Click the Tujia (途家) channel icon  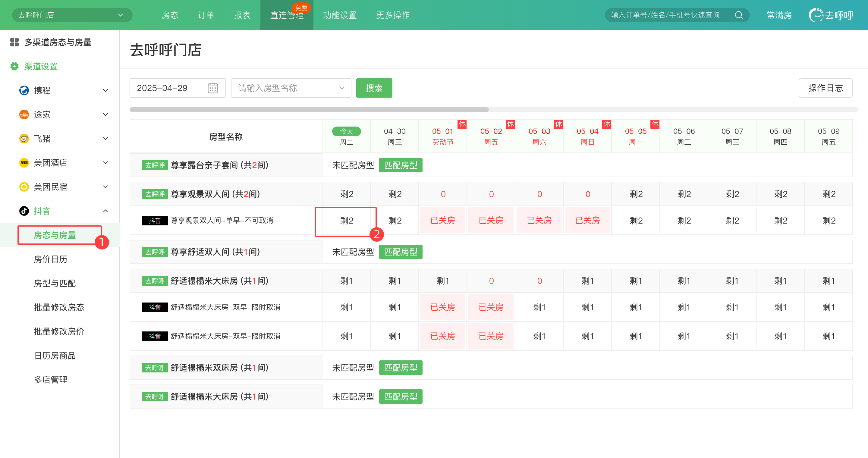[x=24, y=114]
